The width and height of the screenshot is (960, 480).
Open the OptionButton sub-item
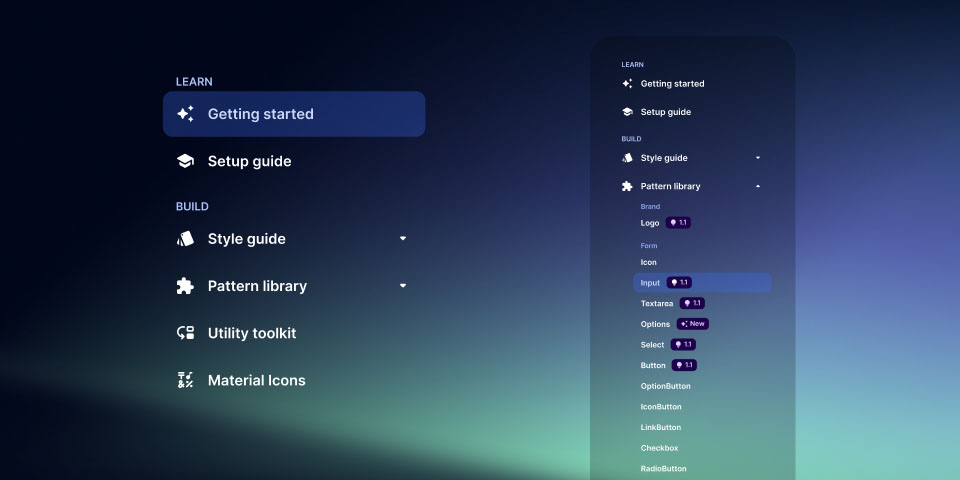pos(666,386)
